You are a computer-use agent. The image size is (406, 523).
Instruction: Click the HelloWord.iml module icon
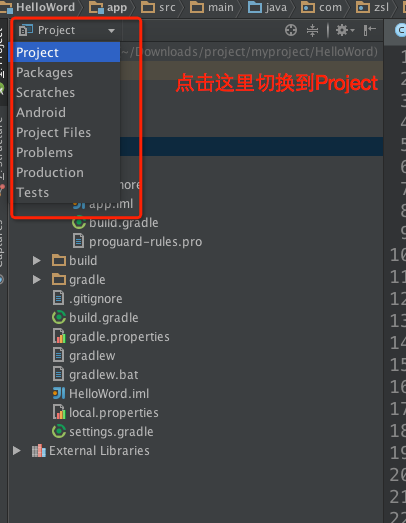[59, 393]
